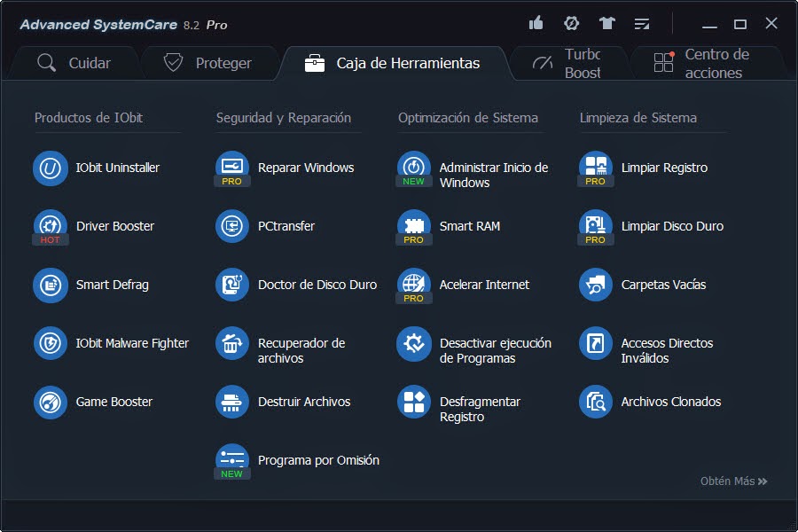The image size is (798, 532).
Task: Click the IObit Uninstaller label
Action: tap(118, 168)
